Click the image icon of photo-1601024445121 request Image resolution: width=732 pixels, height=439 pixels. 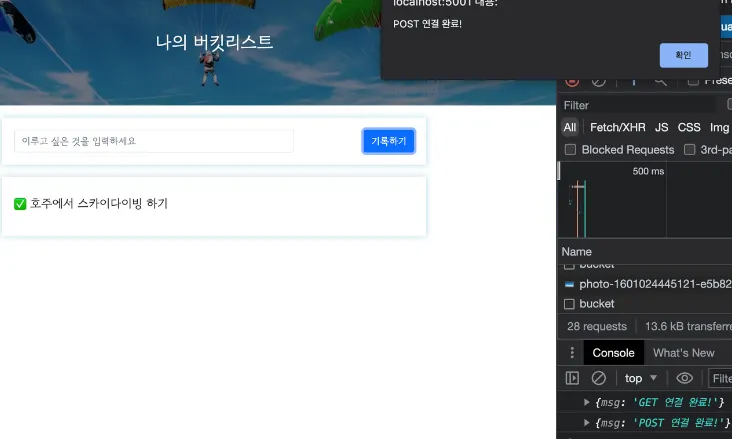coord(569,284)
